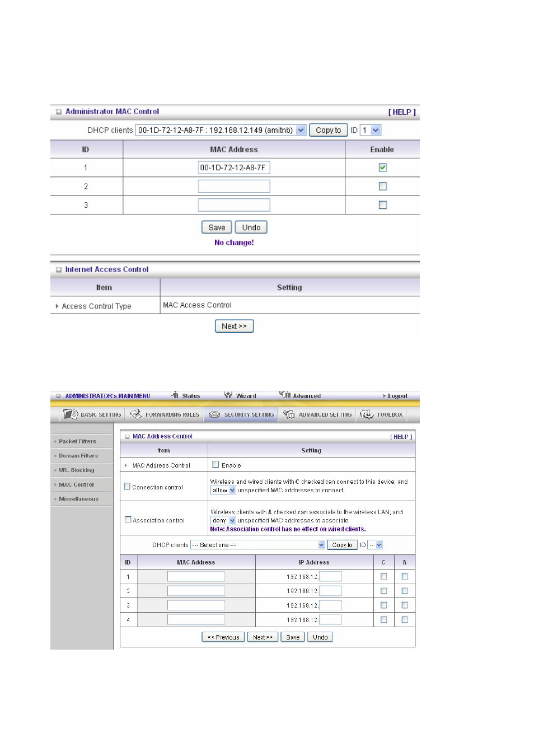The width and height of the screenshot is (534, 756).
Task: Click Copy to in Administrator MAC Control
Action: tap(328, 130)
